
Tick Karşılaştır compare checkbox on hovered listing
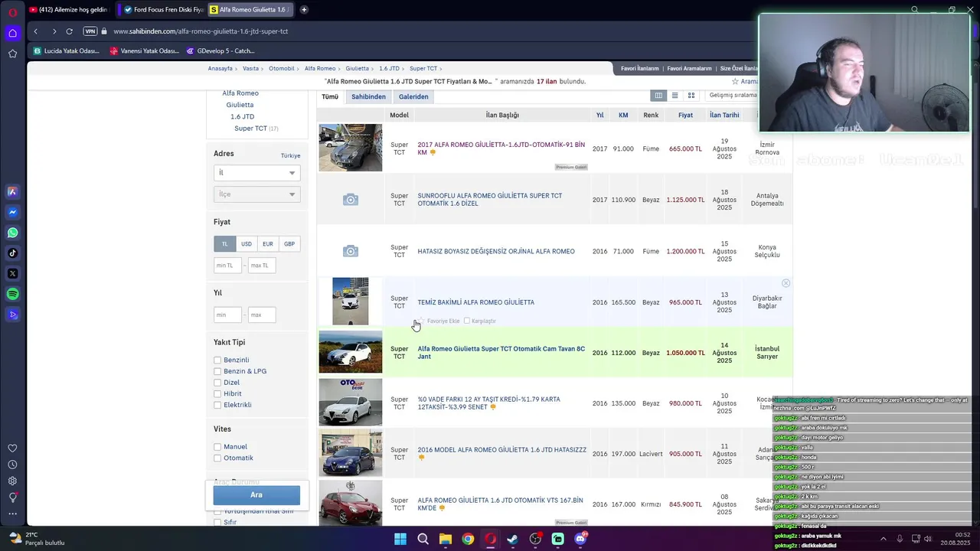pyautogui.click(x=467, y=321)
